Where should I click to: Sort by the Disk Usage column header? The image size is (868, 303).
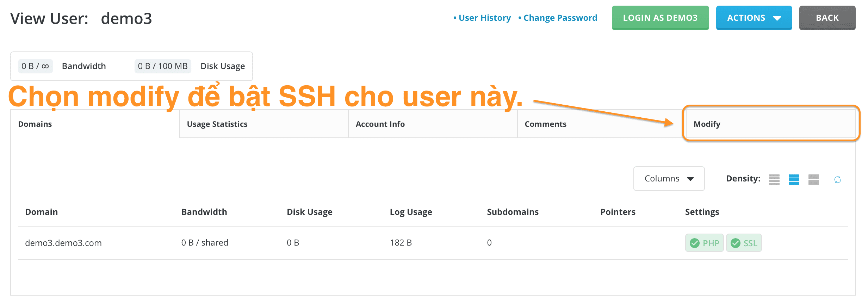(x=309, y=212)
